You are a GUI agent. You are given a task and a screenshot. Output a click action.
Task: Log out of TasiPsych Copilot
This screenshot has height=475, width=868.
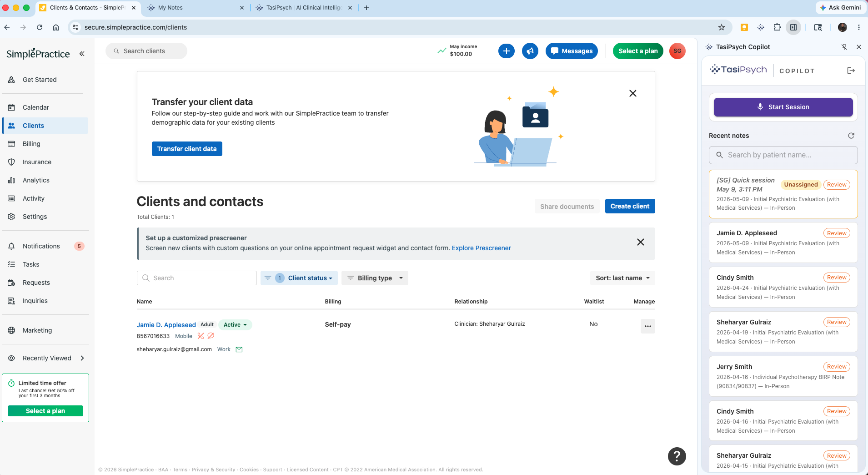(x=851, y=71)
